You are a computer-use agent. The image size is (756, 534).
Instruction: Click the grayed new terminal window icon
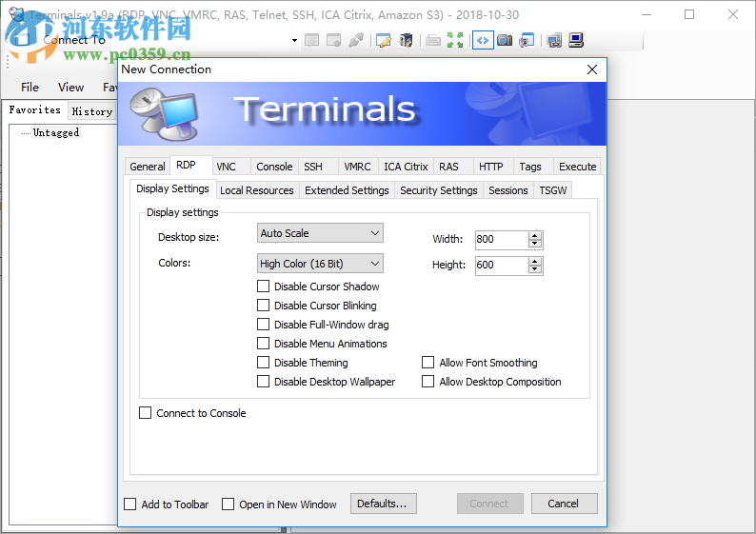tap(333, 41)
